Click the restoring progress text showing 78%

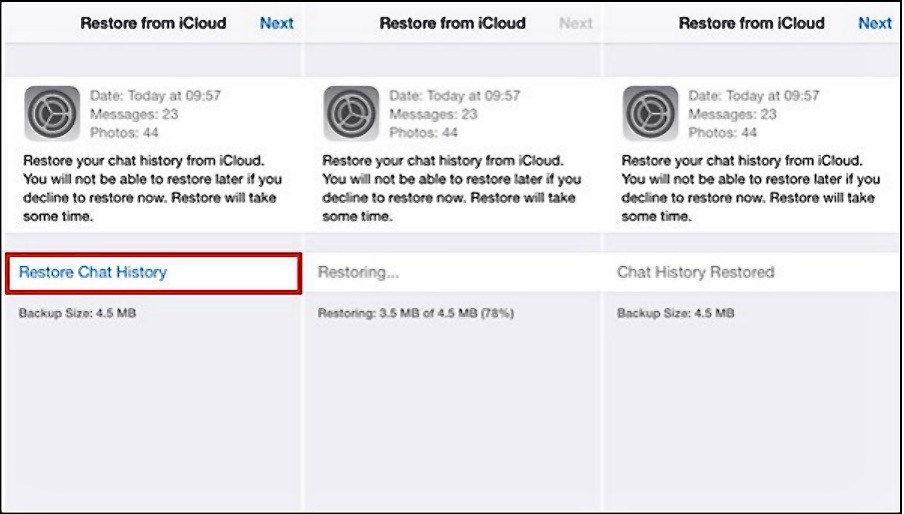point(416,313)
